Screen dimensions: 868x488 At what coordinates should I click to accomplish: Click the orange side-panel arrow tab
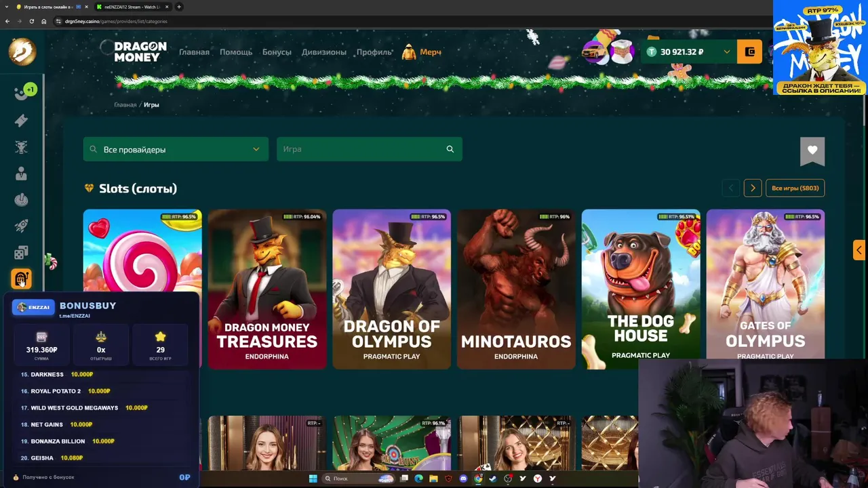point(859,249)
